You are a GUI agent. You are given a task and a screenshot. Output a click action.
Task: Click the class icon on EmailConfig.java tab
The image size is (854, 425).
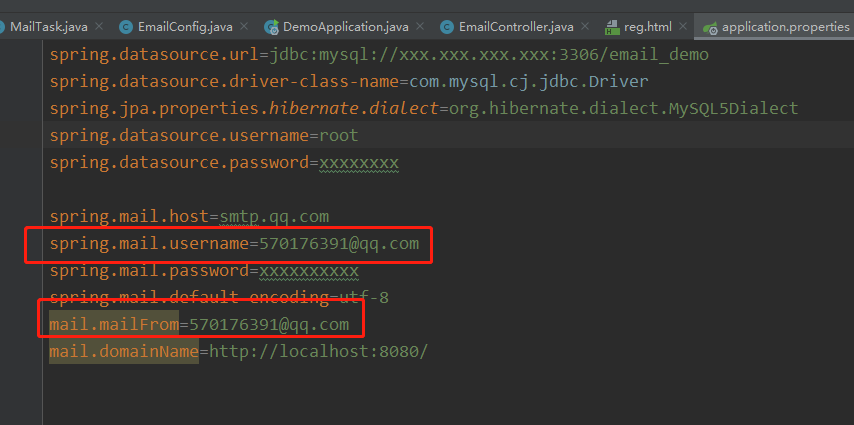tap(126, 27)
